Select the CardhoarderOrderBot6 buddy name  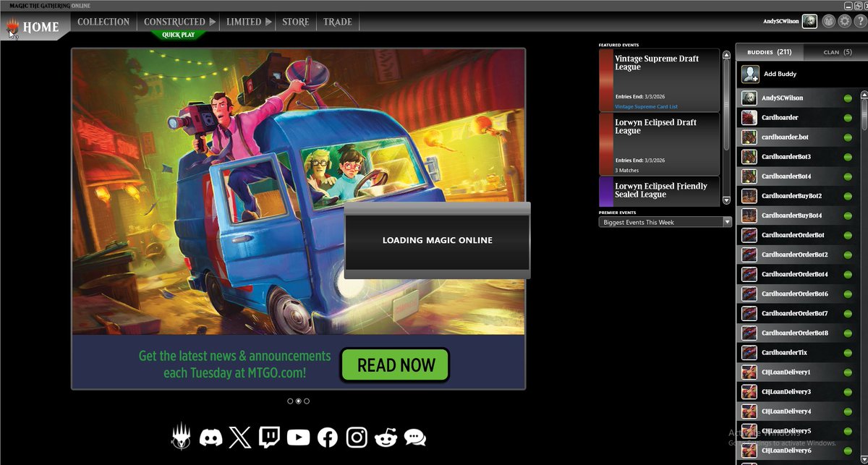tap(795, 294)
